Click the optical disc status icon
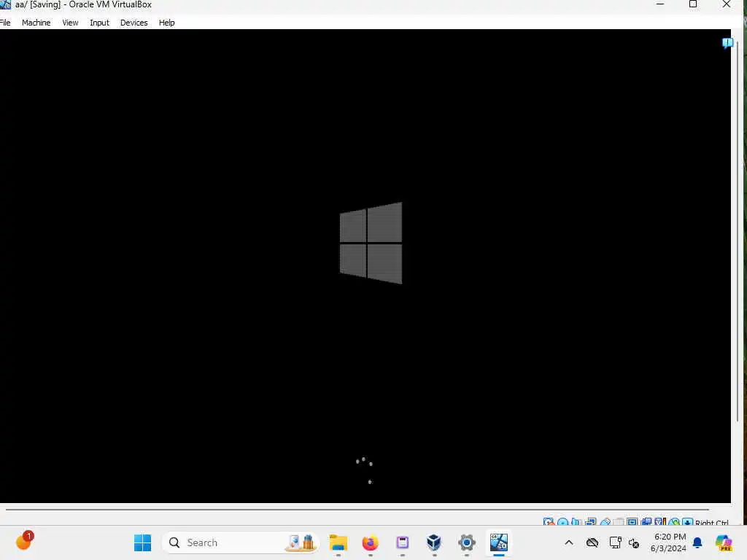 (562, 522)
